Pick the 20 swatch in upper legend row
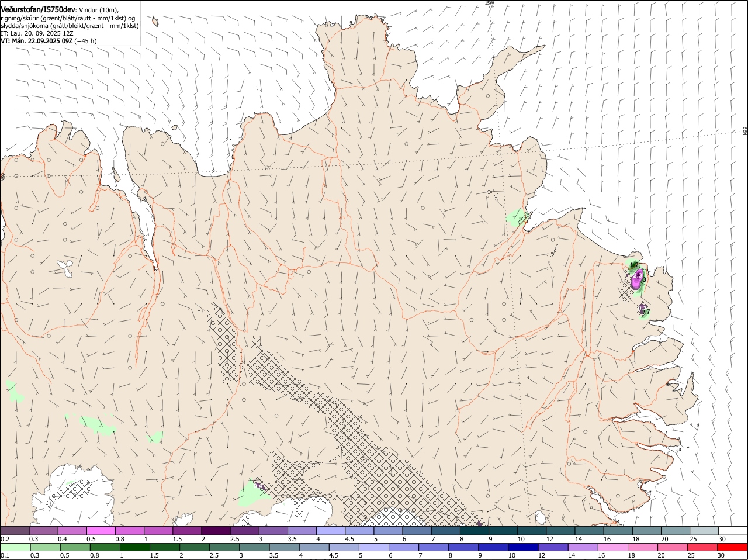Viewport: 748px width, 560px height. point(676,530)
